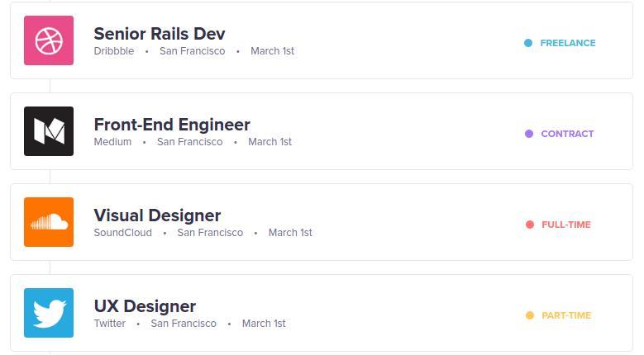Click the Twitter company name text
The height and width of the screenshot is (355, 644).
pyautogui.click(x=110, y=324)
